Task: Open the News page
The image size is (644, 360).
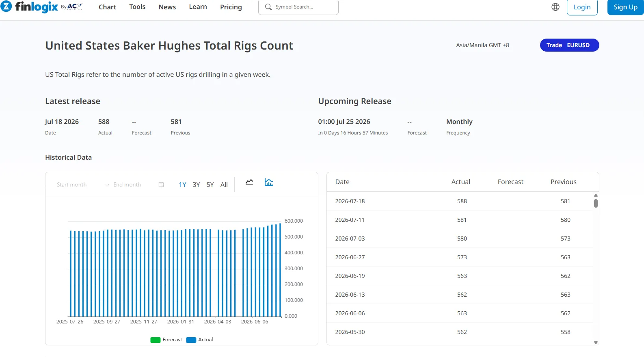Action: pos(167,7)
